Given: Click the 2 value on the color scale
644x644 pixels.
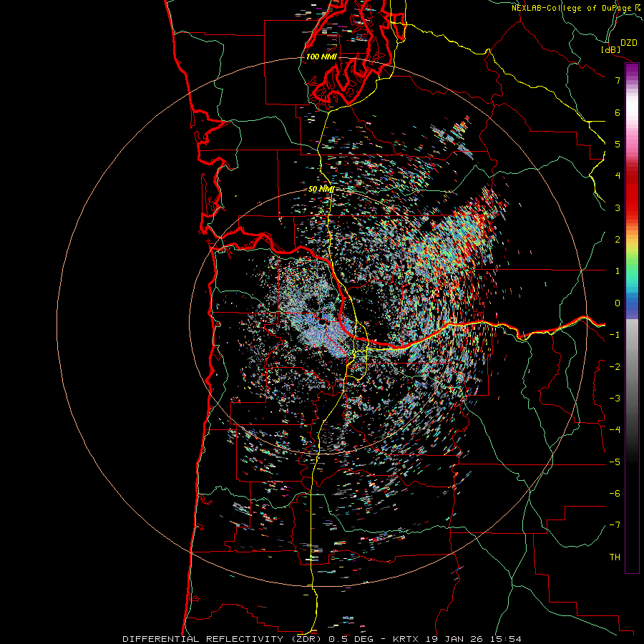Looking at the screenshot, I should click(618, 240).
